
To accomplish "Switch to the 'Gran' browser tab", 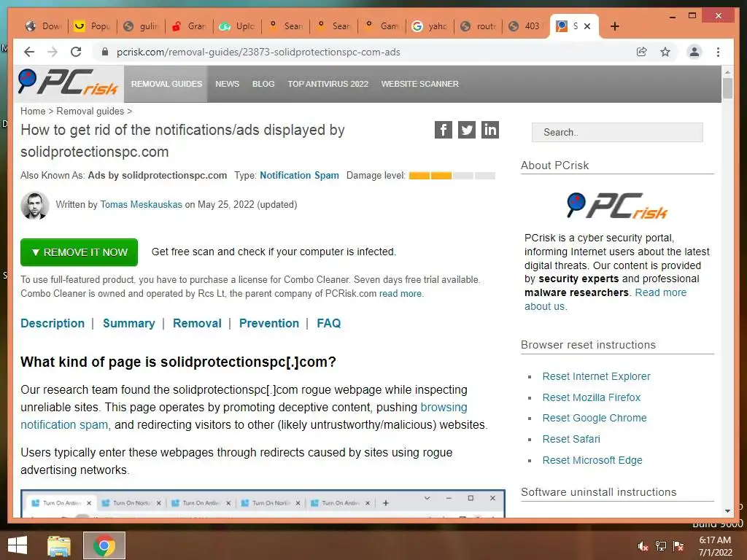I will [190, 26].
